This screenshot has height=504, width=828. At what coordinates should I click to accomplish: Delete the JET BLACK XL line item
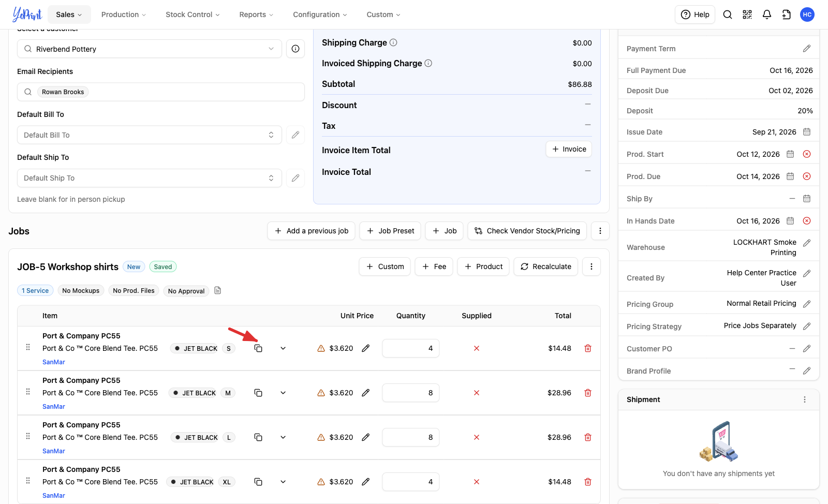click(x=588, y=482)
